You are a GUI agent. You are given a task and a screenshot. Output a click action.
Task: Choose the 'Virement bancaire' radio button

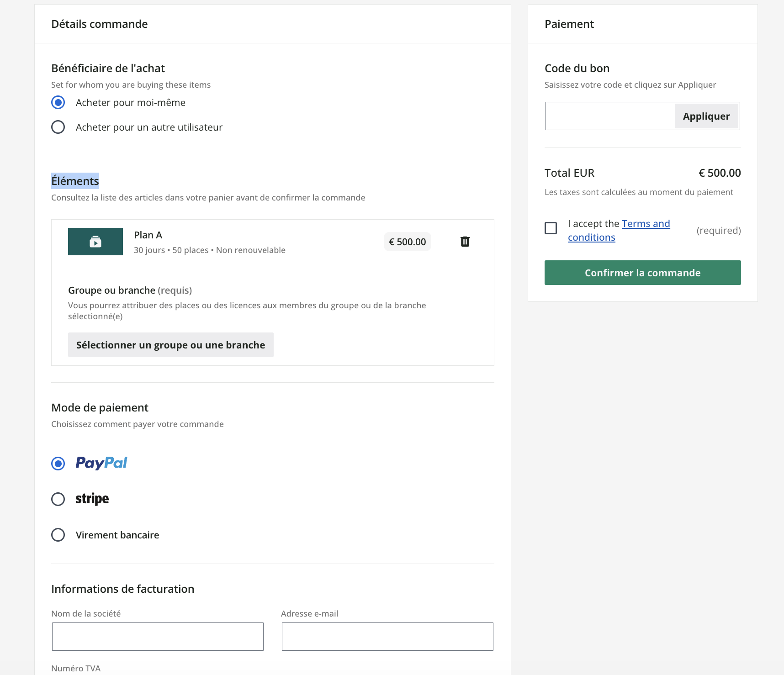[58, 535]
